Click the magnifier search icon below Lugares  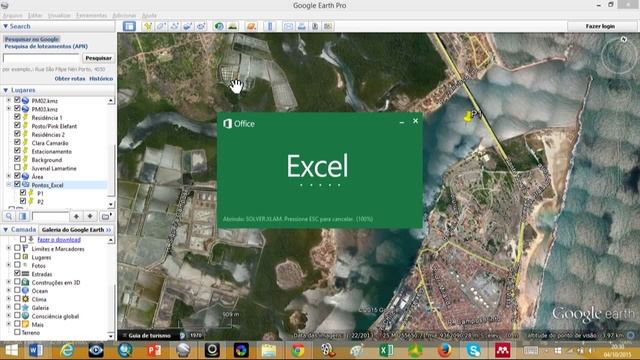9,216
